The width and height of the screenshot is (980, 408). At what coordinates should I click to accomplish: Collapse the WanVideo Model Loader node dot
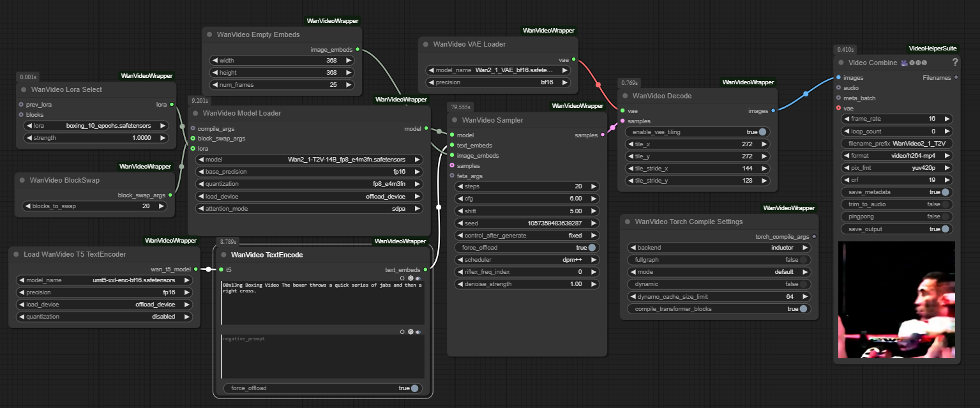coord(194,114)
